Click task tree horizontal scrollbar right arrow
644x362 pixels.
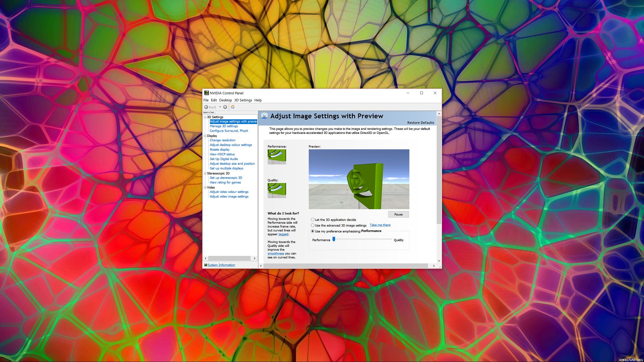pos(255,258)
